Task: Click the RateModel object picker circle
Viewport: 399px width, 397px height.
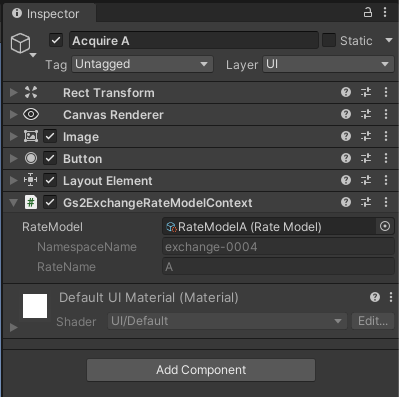Action: [x=385, y=227]
